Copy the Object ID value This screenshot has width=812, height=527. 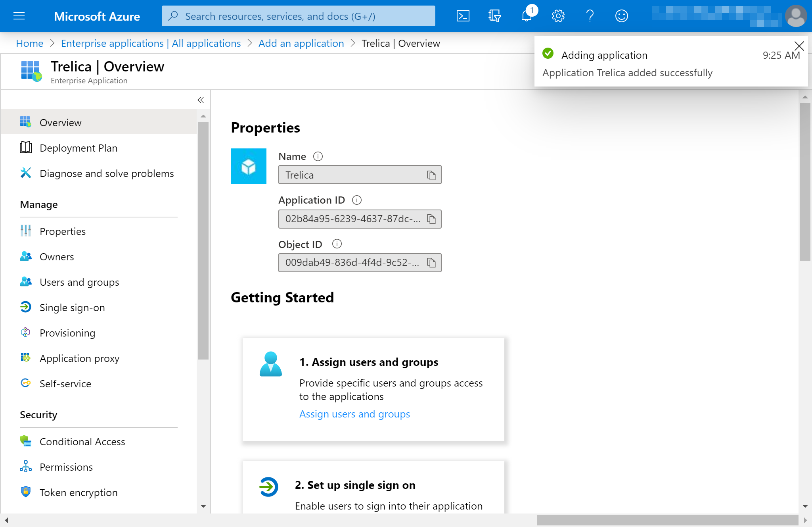(x=431, y=263)
